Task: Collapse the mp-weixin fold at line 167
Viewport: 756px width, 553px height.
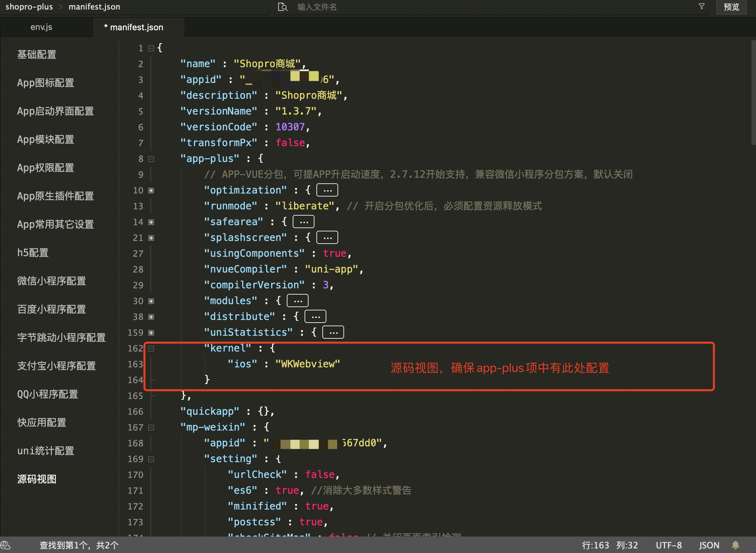Action: [x=151, y=428]
